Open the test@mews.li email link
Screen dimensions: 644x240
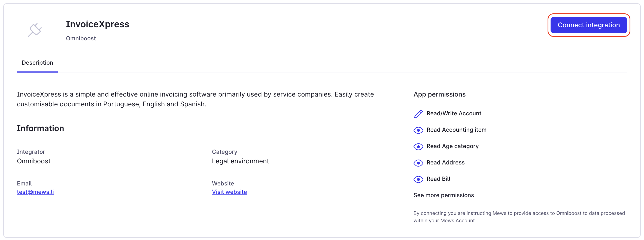click(x=35, y=192)
